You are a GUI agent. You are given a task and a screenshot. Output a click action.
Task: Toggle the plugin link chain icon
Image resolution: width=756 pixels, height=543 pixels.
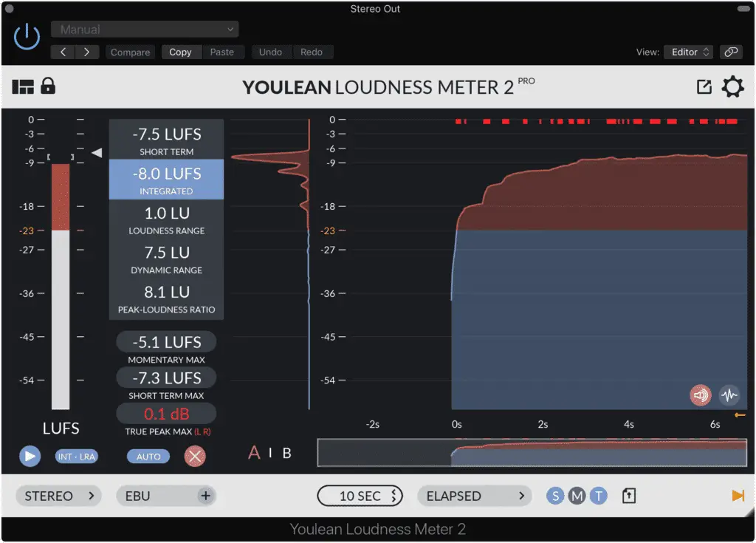(731, 52)
